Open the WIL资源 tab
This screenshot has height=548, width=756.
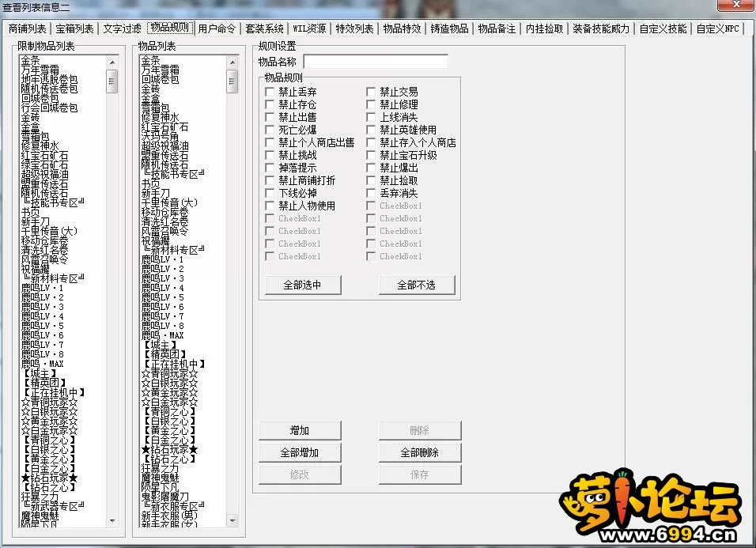(309, 29)
